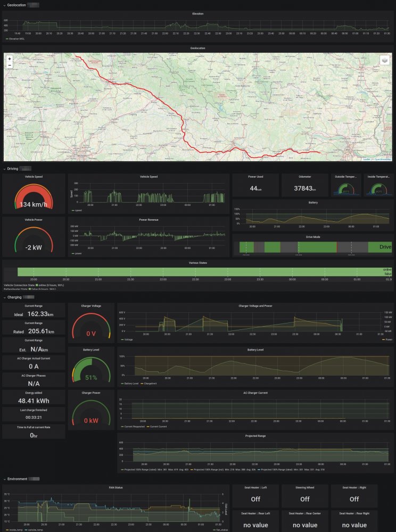This screenshot has width=396, height=532.
Task: Click the Steering Wheel Off value
Action: [x=305, y=499]
